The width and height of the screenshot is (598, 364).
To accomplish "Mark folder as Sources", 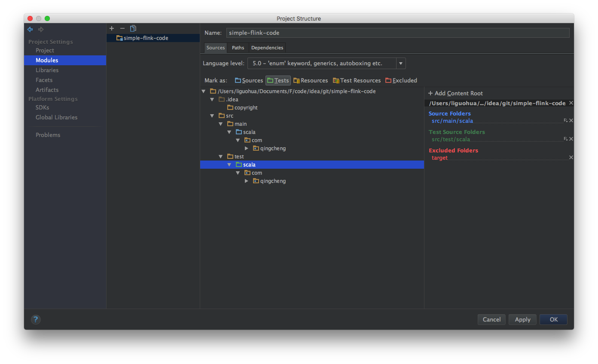I will pos(249,80).
